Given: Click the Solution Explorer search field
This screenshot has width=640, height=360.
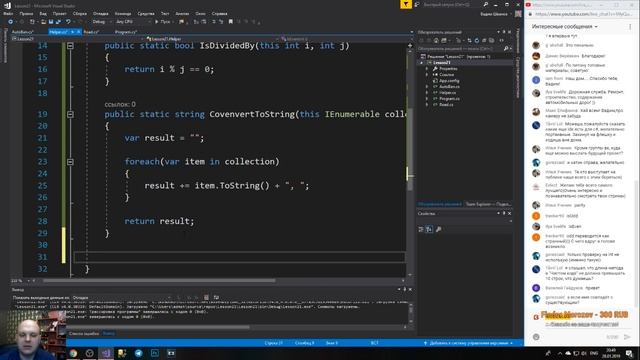Looking at the screenshot, I should [x=460, y=49].
